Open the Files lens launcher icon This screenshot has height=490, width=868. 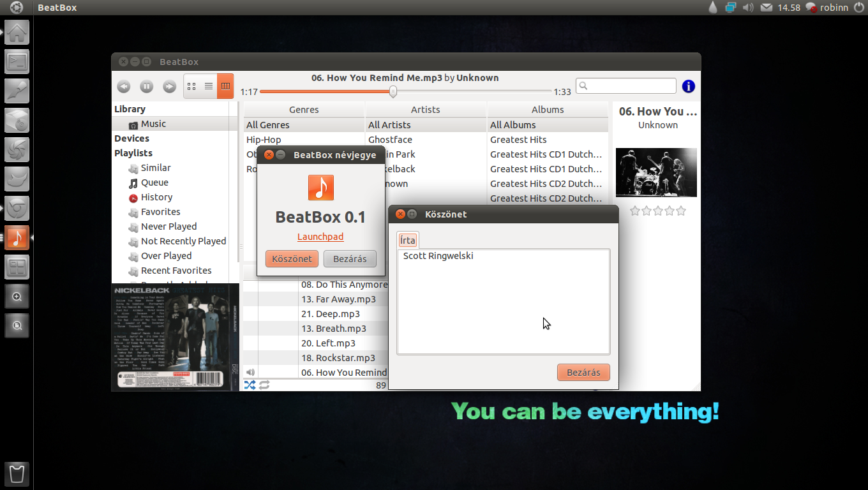click(17, 325)
